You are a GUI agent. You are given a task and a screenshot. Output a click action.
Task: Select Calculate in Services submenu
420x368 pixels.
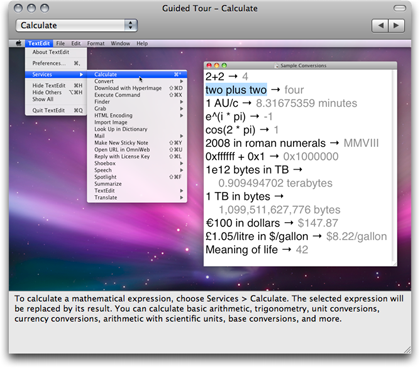(137, 74)
